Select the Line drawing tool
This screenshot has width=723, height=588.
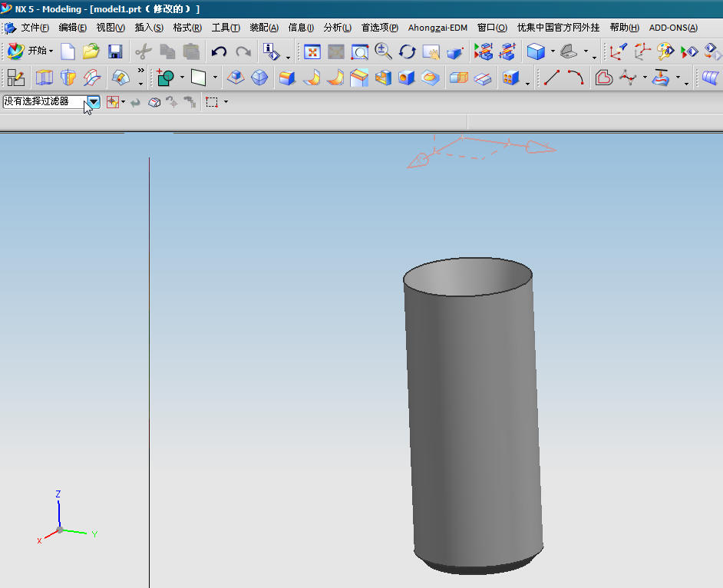[x=551, y=78]
